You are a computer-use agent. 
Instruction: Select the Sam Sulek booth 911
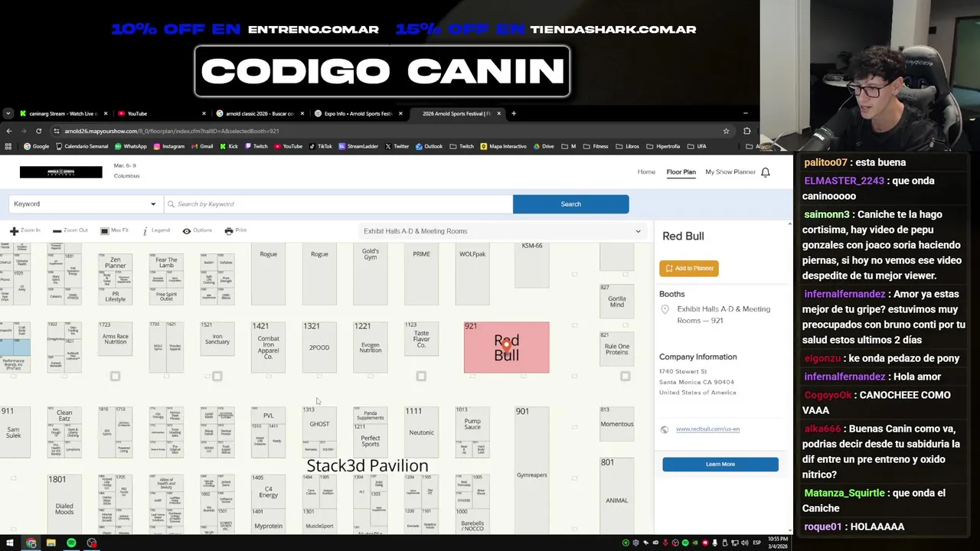tap(13, 432)
